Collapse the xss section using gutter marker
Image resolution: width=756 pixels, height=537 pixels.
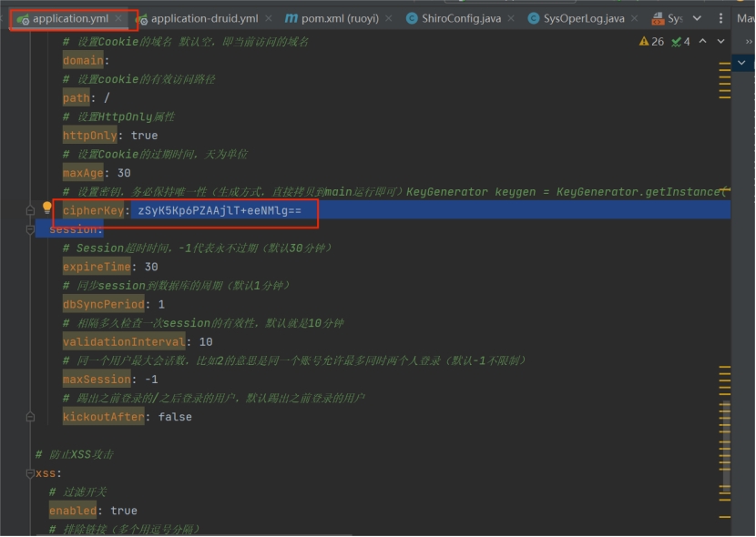[x=29, y=472]
